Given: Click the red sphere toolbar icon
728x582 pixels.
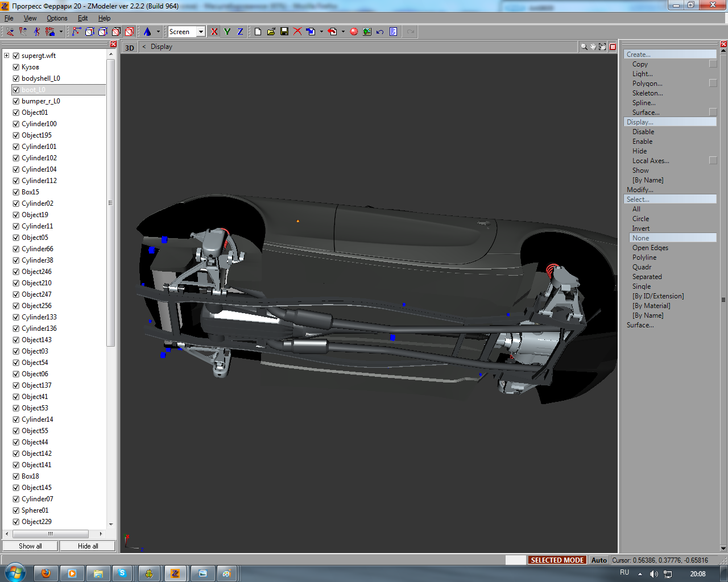Looking at the screenshot, I should tap(354, 32).
